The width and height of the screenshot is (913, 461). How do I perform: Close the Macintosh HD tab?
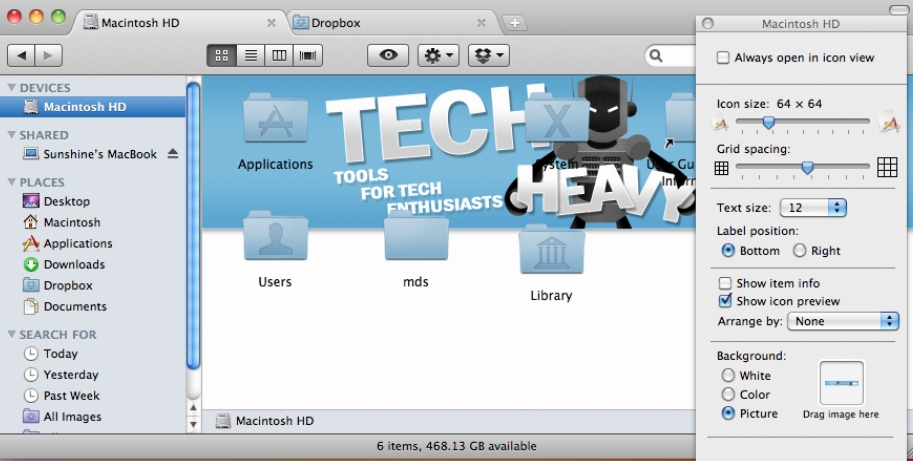click(271, 23)
